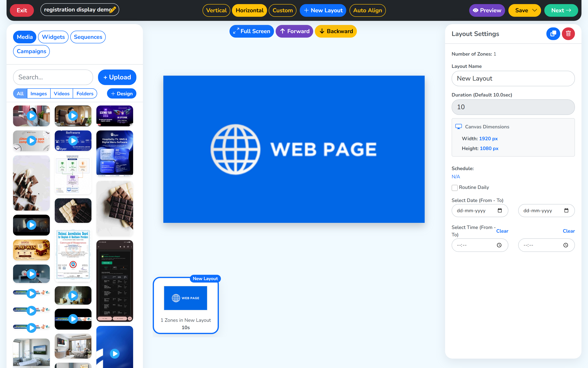The height and width of the screenshot is (368, 588).
Task: Click the To date field
Action: (x=546, y=211)
